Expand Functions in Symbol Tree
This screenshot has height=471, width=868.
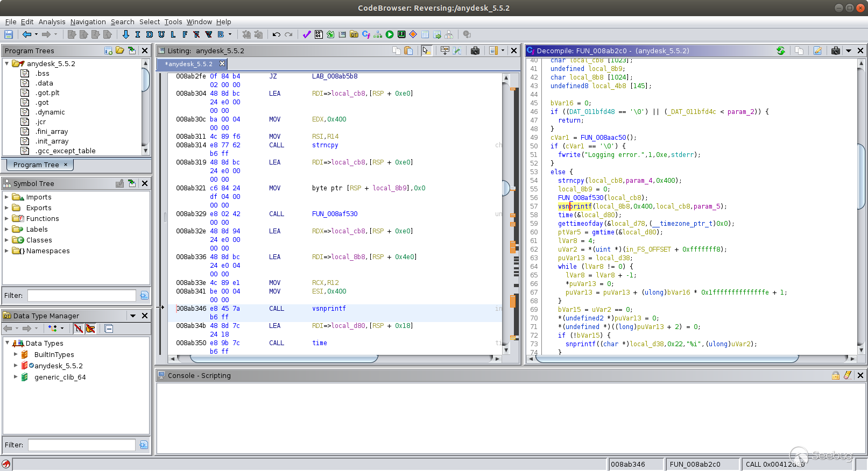7,219
